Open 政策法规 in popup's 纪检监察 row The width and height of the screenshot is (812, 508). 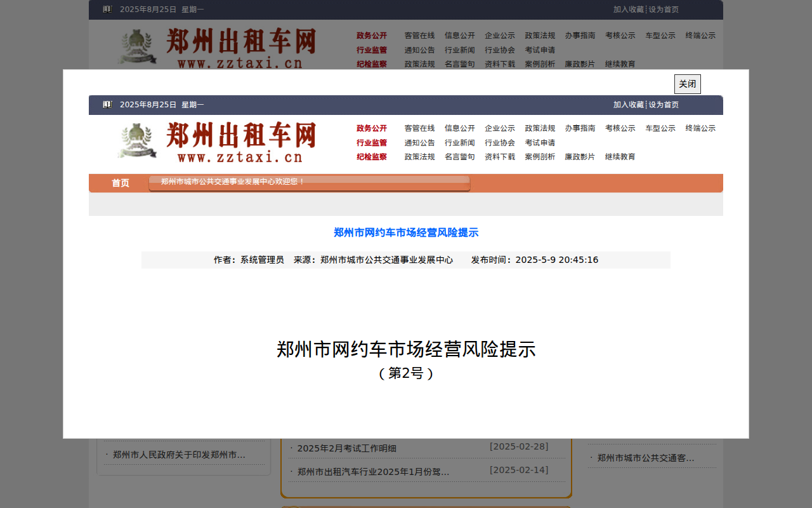tap(420, 157)
